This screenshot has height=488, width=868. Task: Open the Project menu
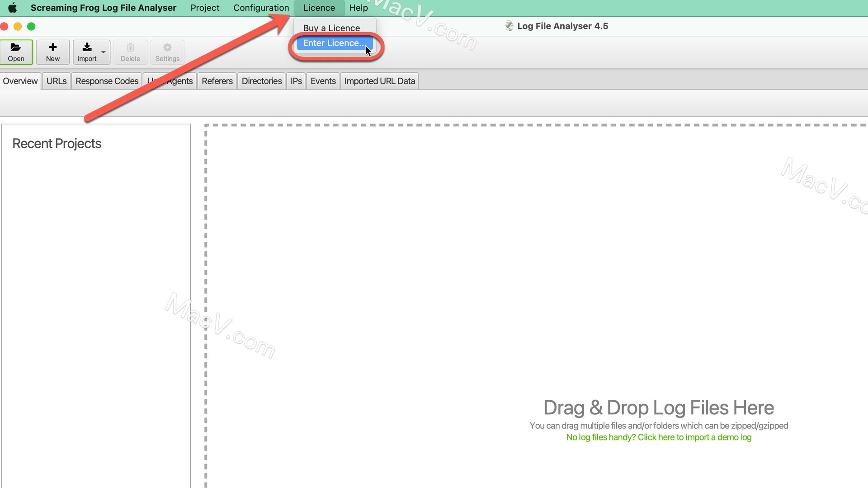point(205,8)
